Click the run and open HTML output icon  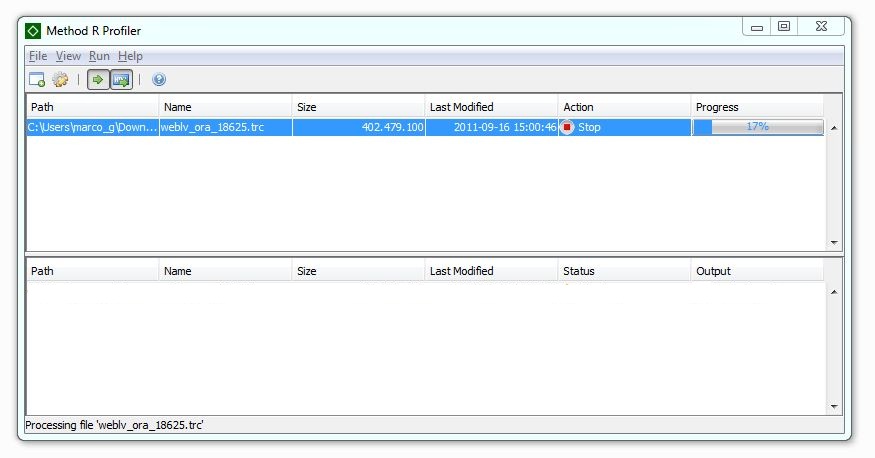pyautogui.click(x=121, y=80)
